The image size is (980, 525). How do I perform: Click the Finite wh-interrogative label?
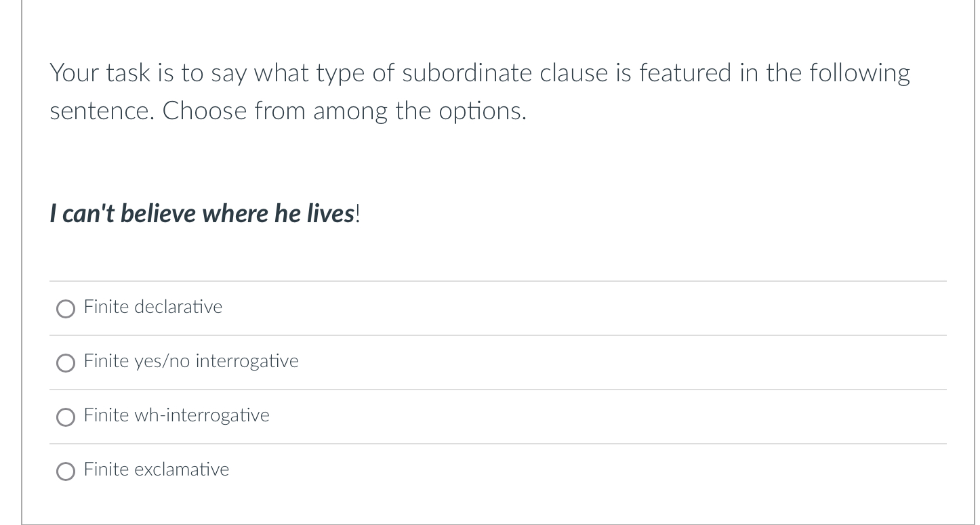click(176, 415)
